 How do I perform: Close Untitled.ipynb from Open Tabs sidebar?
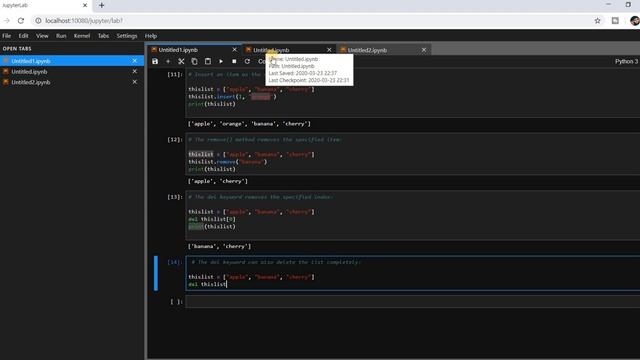pyautogui.click(x=135, y=71)
